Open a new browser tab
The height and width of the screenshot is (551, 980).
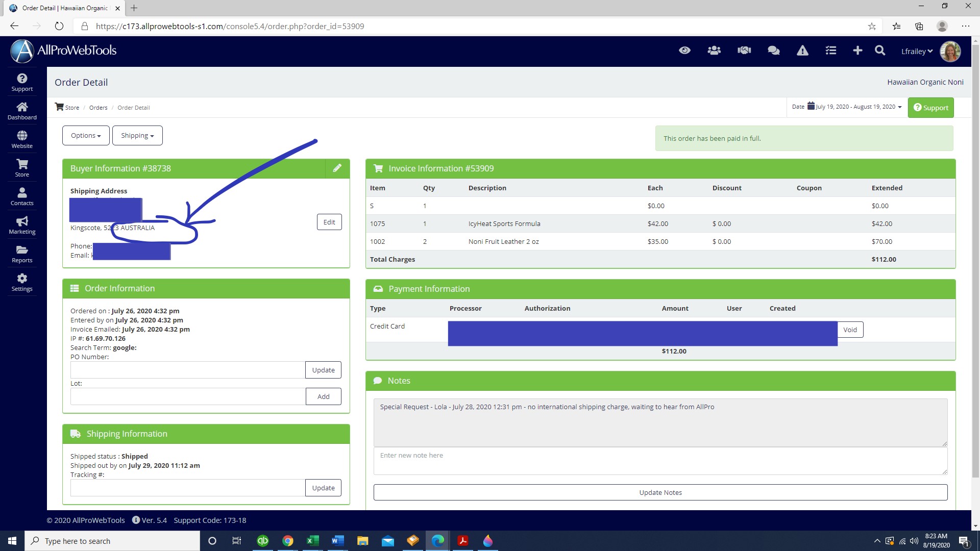click(x=134, y=8)
